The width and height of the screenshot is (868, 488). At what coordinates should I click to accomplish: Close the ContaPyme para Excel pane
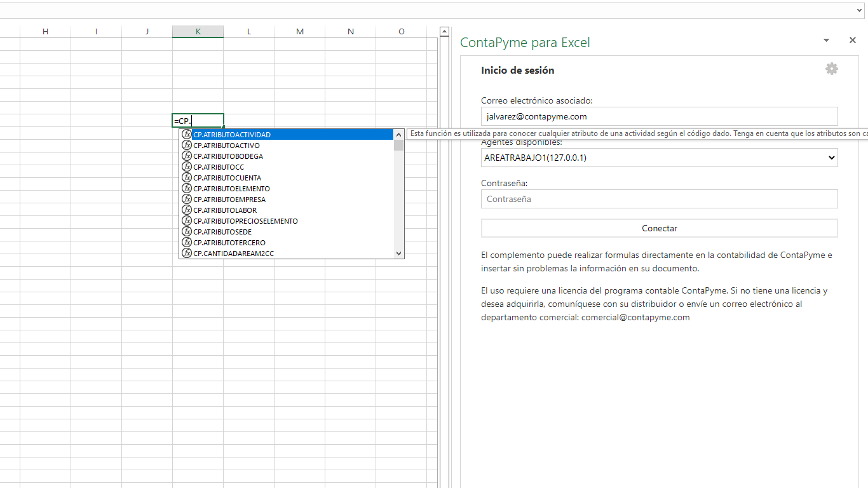(853, 40)
